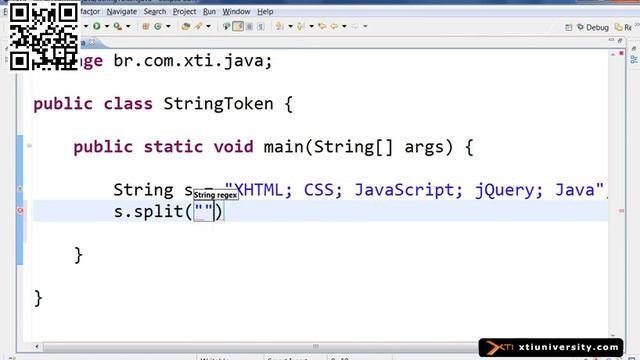Click the "String regex" parameter hint tooltip
This screenshot has width=640, height=360.
(216, 195)
